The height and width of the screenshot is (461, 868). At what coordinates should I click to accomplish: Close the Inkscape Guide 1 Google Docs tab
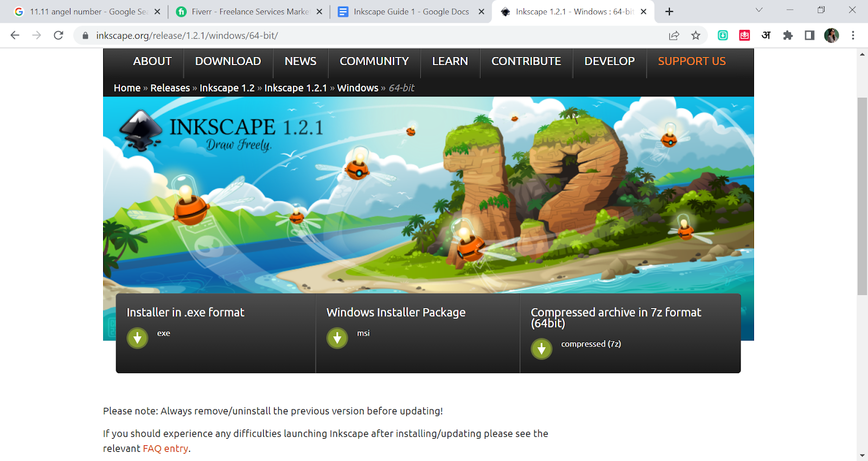(x=481, y=11)
